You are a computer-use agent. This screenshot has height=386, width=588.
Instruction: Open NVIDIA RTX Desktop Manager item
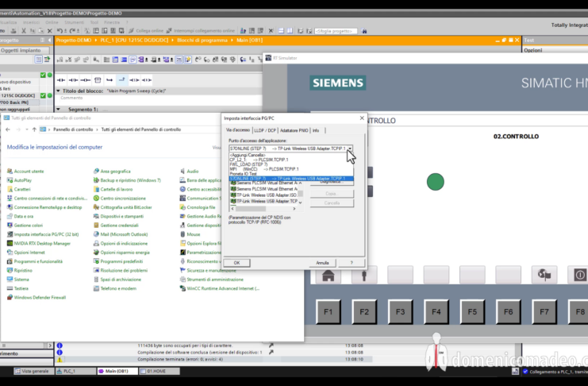pyautogui.click(x=39, y=243)
